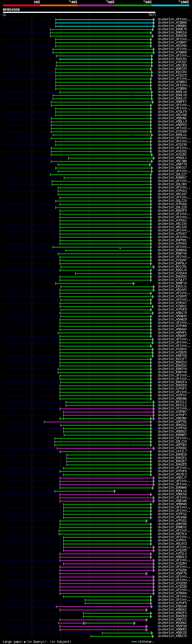The image size is (192, 644).
Task: Click the white BP054320 query bar
Action: point(79,12)
